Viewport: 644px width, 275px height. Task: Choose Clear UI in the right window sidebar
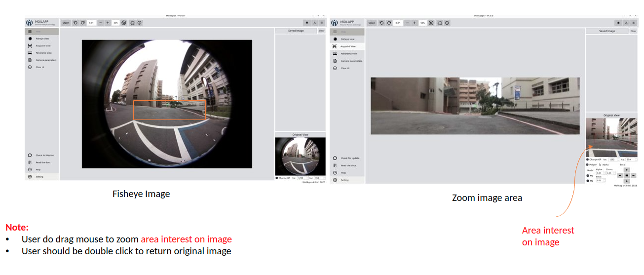tap(348, 68)
